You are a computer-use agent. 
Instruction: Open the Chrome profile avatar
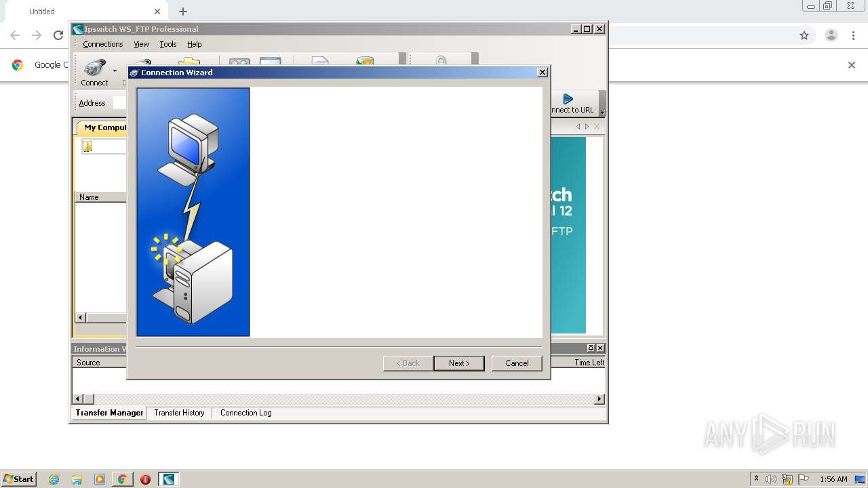[831, 35]
